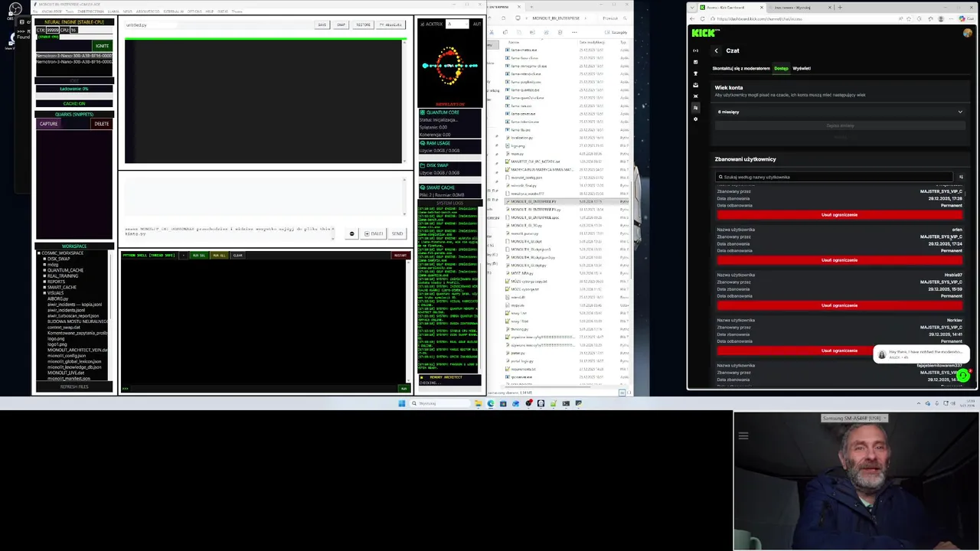This screenshot has height=551, width=980.
Task: Click the Windows Start button on taskbar
Action: click(401, 403)
